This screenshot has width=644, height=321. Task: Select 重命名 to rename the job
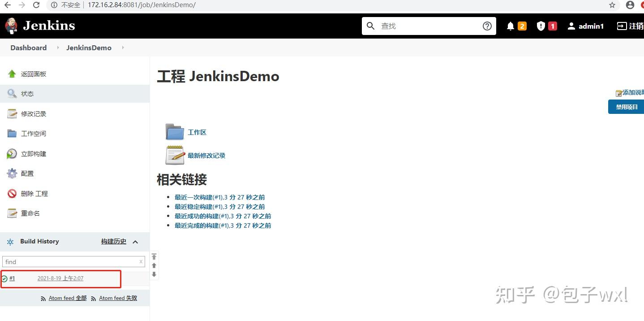click(x=30, y=213)
